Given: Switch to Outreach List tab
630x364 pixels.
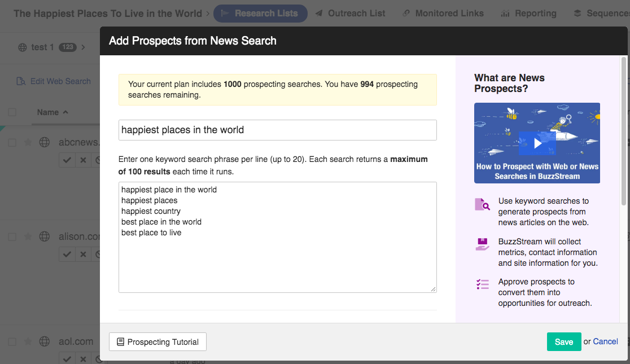Looking at the screenshot, I should [350, 14].
